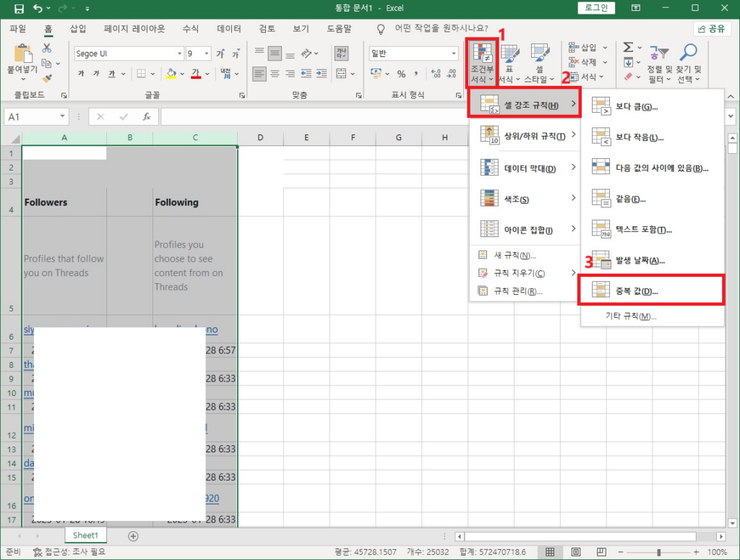The height and width of the screenshot is (560, 740).
Task: Click the Borders icon
Action: tap(141, 74)
